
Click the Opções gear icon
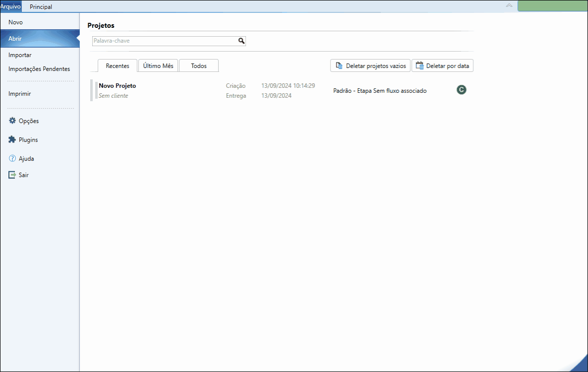[12, 121]
